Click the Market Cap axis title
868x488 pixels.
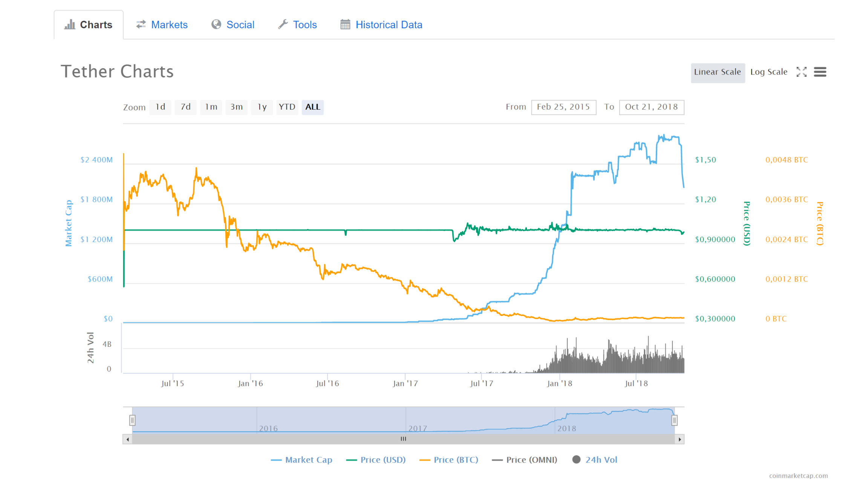(69, 223)
